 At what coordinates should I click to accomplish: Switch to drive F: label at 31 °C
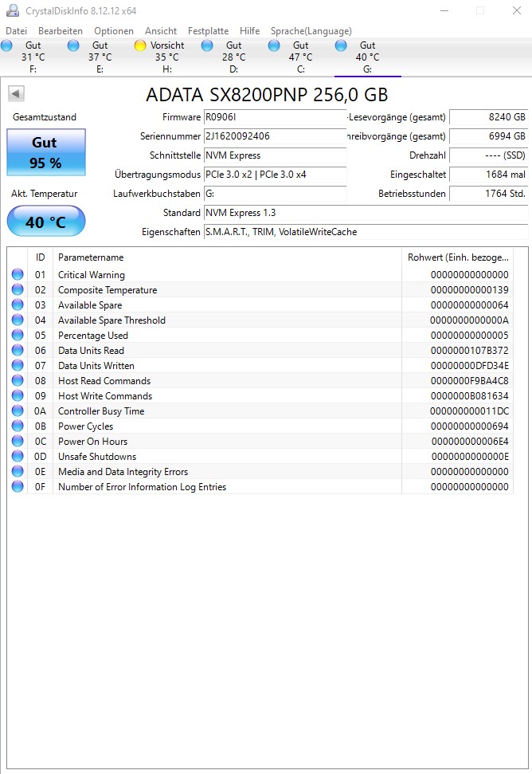pyautogui.click(x=33, y=57)
